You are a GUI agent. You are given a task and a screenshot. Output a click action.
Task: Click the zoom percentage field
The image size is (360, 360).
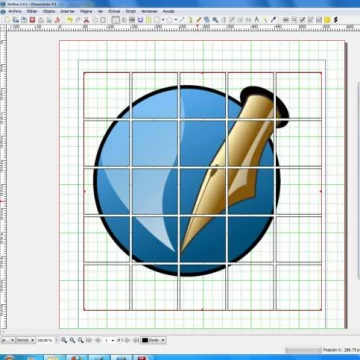[x=45, y=340]
